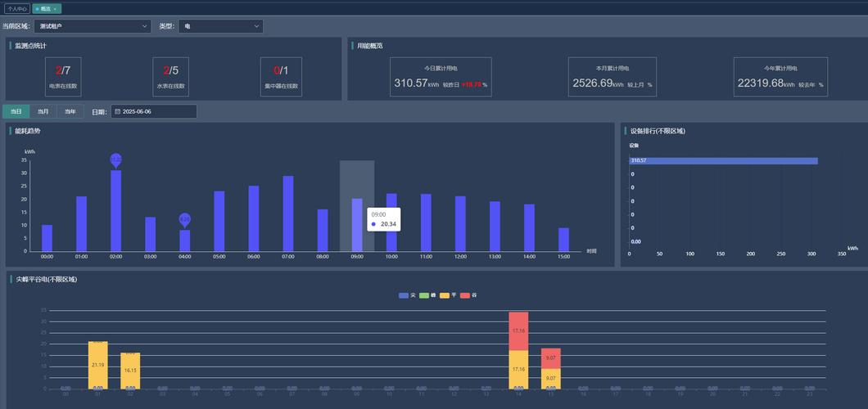The image size is (868, 409).
Task: Click the 今年累计用电 22319.68 kWh card
Action: pyautogui.click(x=780, y=77)
